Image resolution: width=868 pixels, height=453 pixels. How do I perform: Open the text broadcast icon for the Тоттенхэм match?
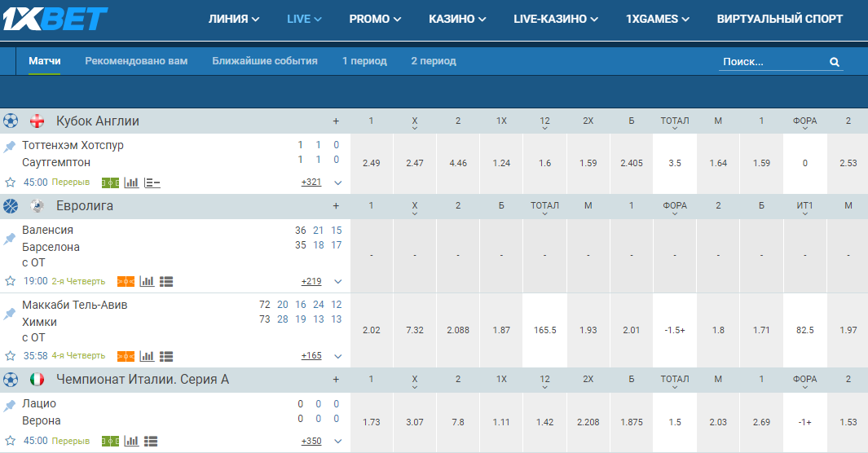[x=152, y=183]
